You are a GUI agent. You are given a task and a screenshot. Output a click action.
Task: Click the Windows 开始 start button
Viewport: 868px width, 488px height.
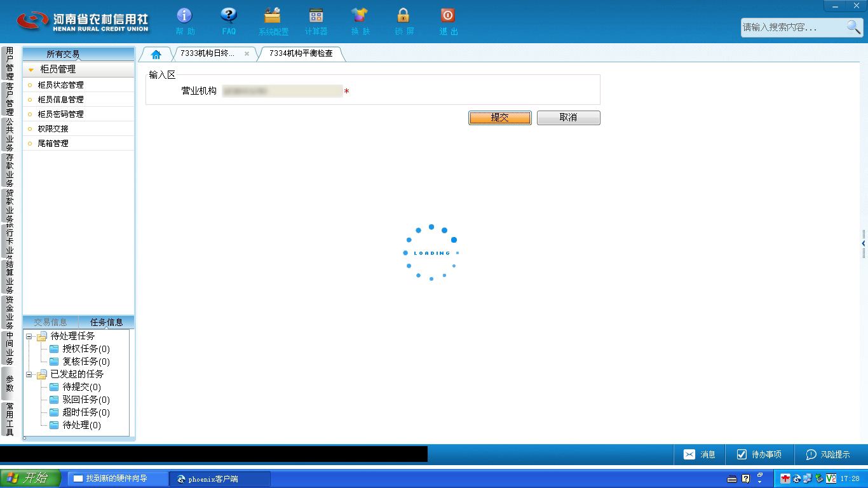31,478
